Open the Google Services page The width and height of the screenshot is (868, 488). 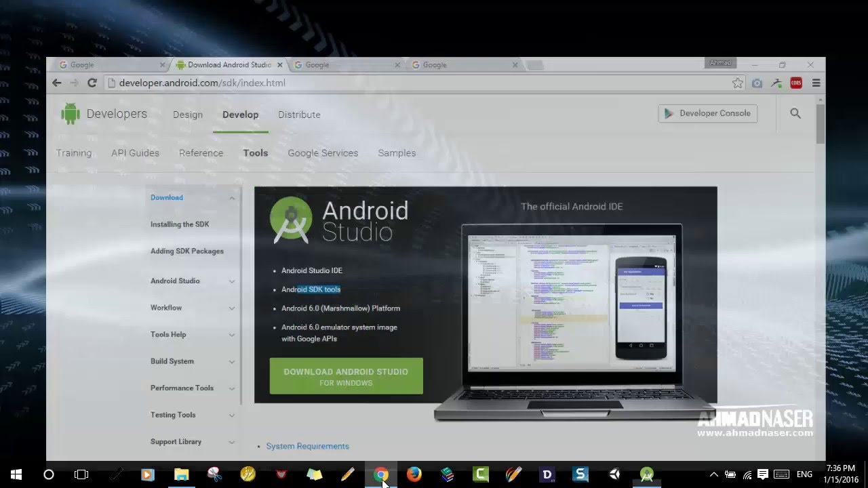pyautogui.click(x=323, y=153)
